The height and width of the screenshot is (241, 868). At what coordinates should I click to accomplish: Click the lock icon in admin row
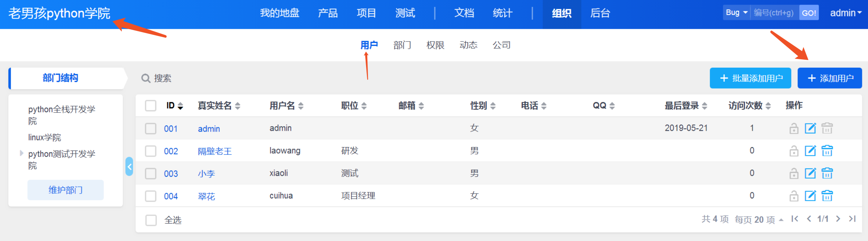pos(794,128)
